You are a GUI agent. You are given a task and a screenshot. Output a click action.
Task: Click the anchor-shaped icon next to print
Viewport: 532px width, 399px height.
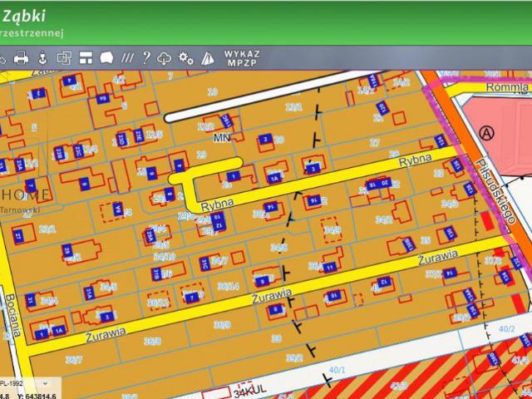pos(42,58)
